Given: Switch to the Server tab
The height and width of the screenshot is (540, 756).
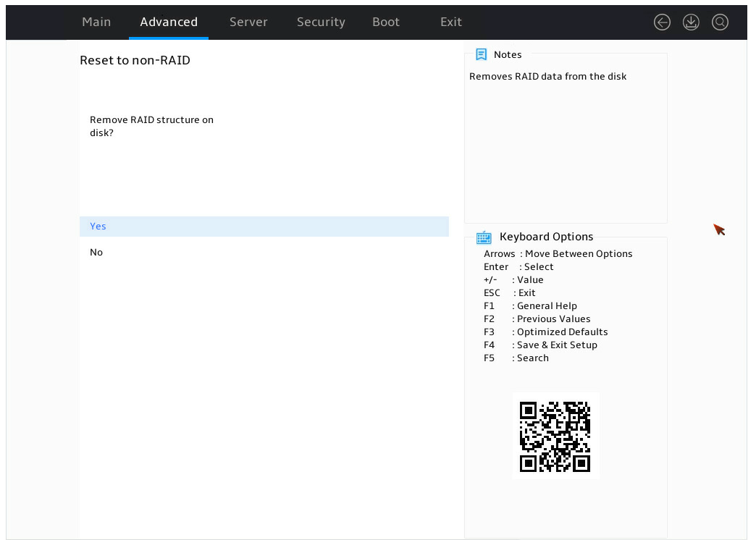Looking at the screenshot, I should (248, 22).
